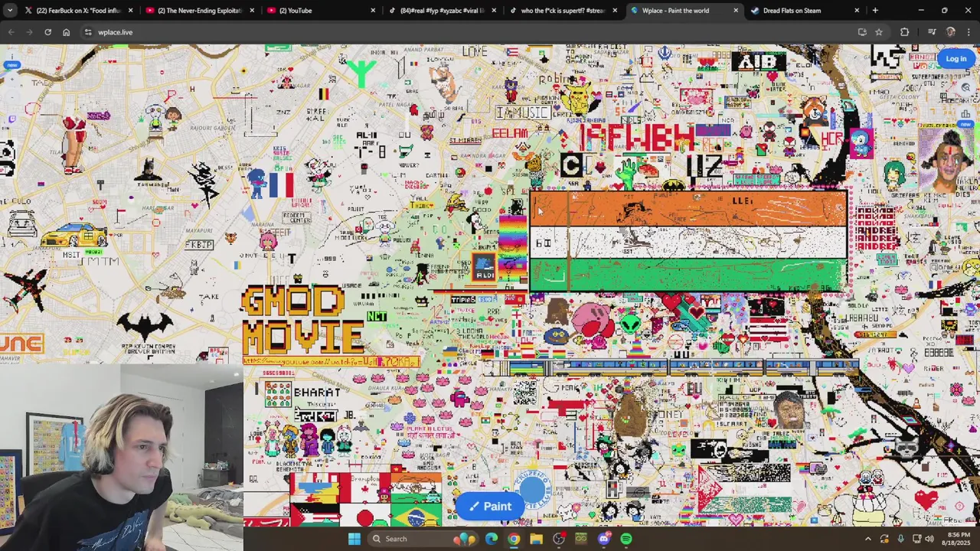This screenshot has width=980, height=551.
Task: Open the Wplace leaderboard bar-chart icon
Action: click(x=965, y=115)
